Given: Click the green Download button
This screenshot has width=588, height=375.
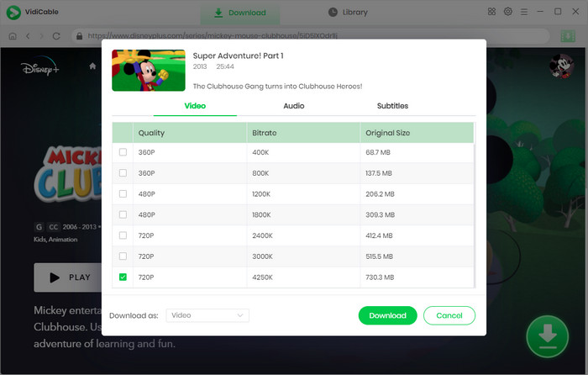Looking at the screenshot, I should pos(388,315).
